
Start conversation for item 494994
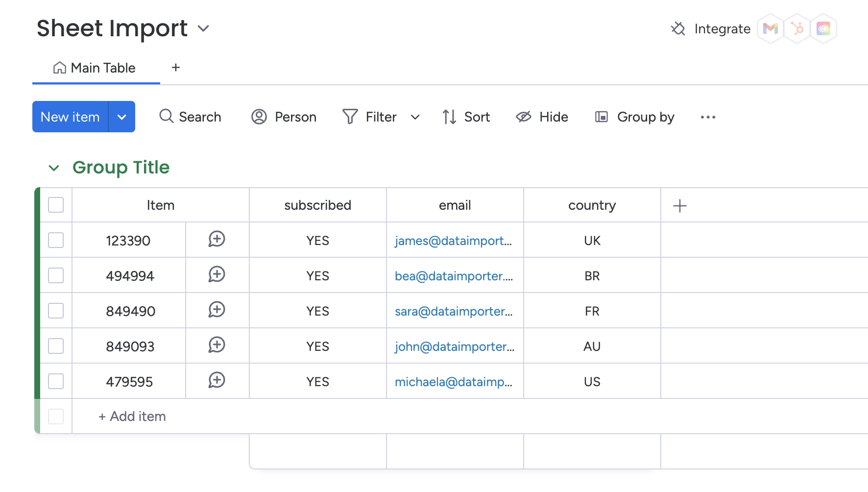click(x=217, y=274)
